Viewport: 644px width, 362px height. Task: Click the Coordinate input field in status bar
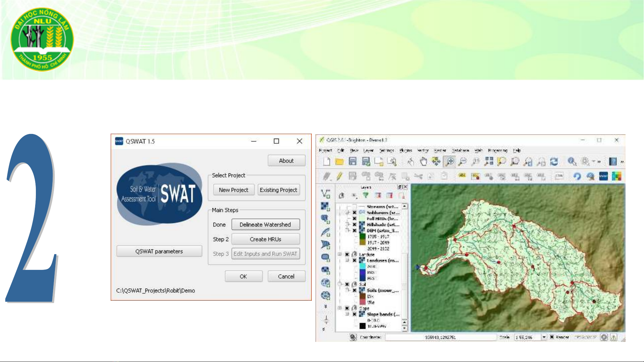pos(440,337)
